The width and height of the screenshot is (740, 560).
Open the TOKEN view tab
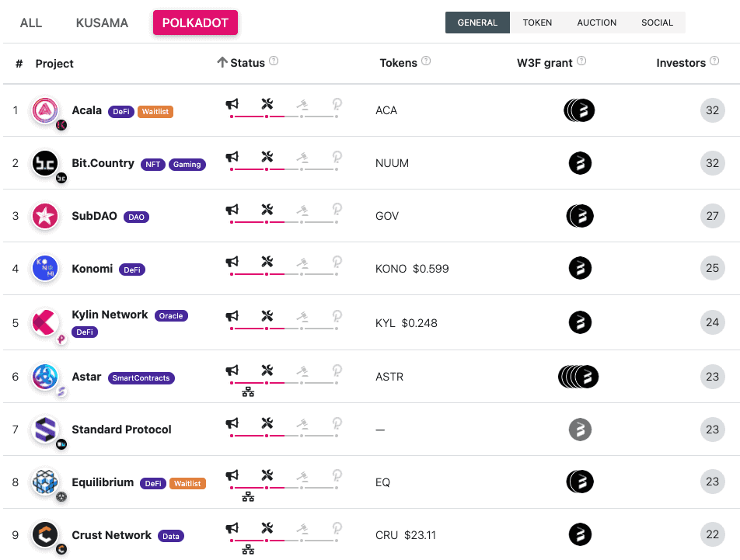[537, 23]
